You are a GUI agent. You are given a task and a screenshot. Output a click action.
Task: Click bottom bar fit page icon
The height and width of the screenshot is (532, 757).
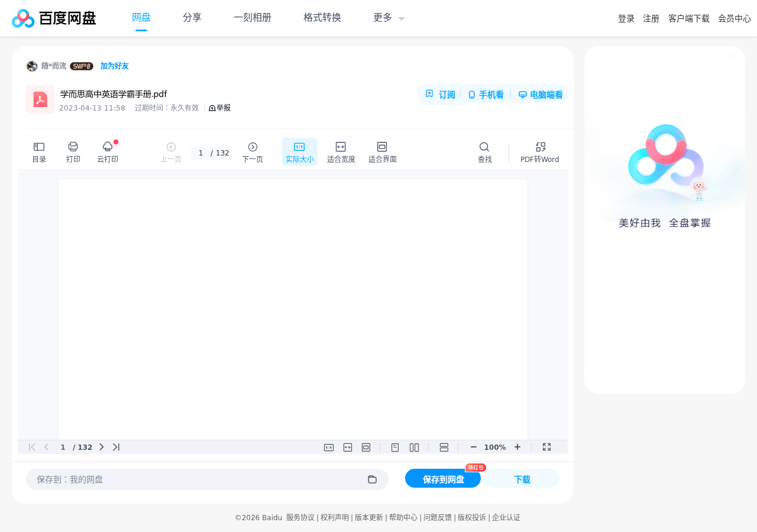point(366,447)
